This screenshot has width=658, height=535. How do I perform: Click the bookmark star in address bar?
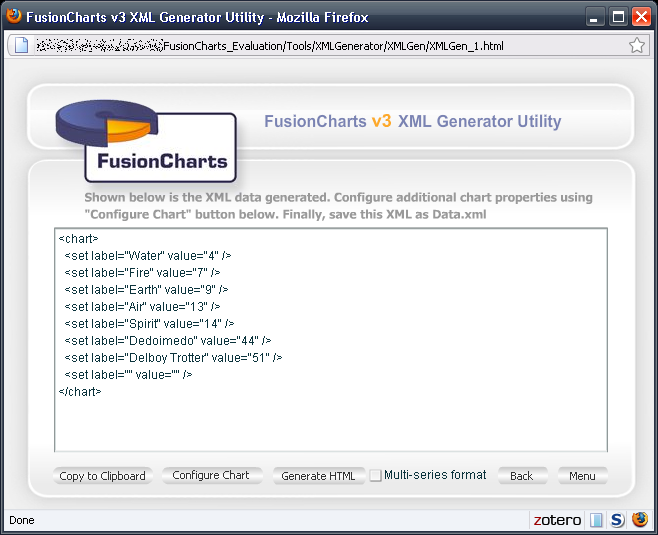[x=636, y=45]
